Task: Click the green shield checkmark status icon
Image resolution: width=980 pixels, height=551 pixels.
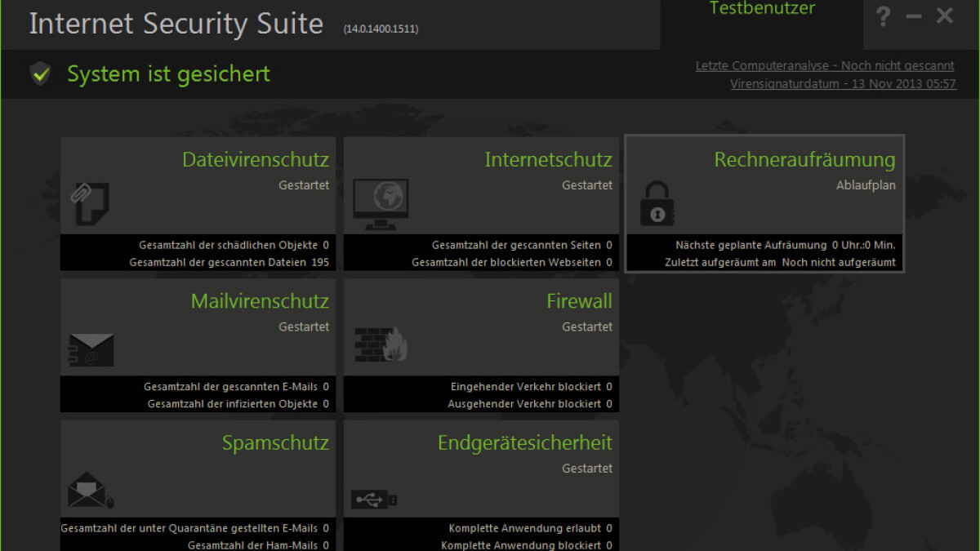Action: click(40, 74)
